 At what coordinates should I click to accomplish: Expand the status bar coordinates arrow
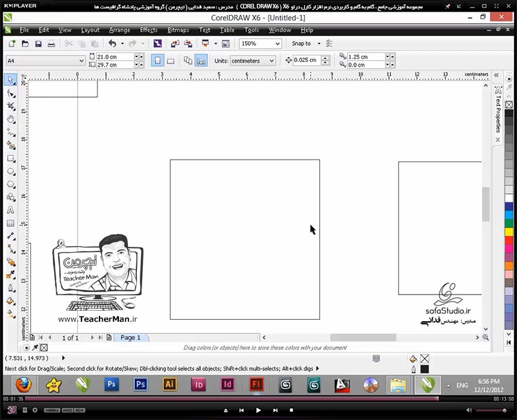(63, 358)
